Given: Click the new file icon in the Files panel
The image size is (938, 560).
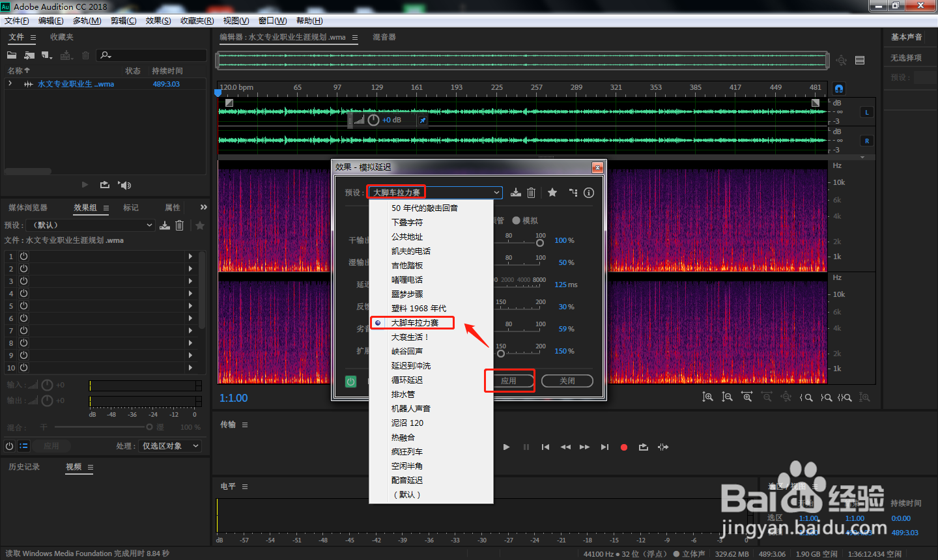Looking at the screenshot, I should tap(47, 55).
